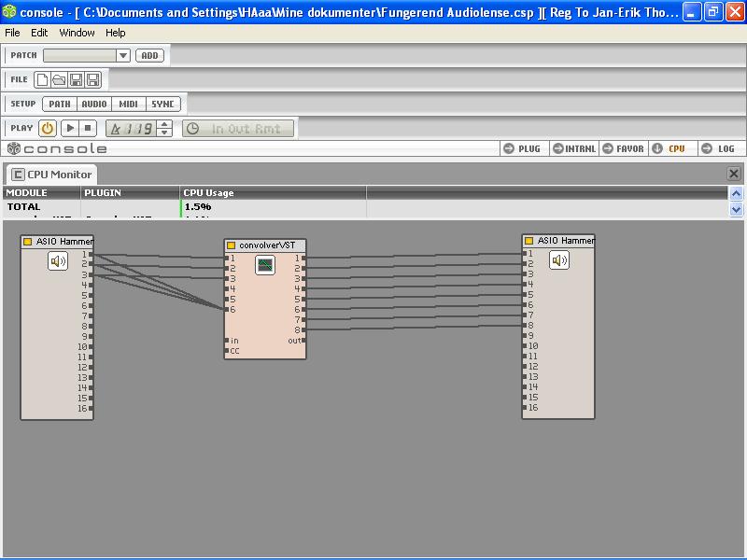
Task: Decrease the tempo with down arrow
Action: (x=164, y=133)
